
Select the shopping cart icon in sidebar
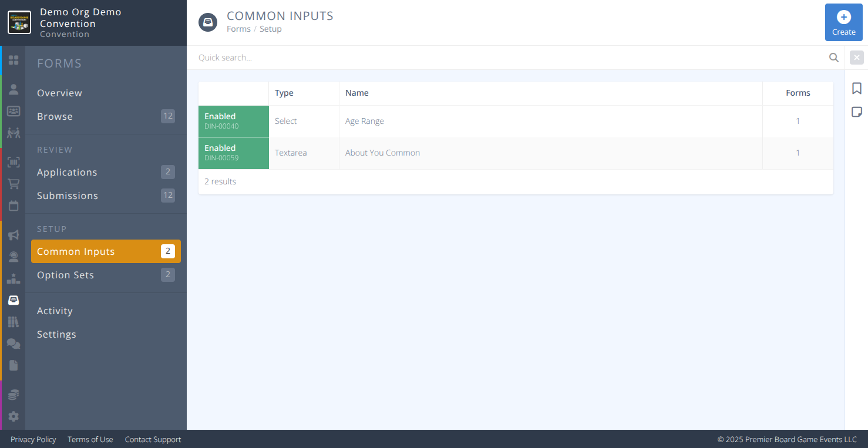(14, 183)
